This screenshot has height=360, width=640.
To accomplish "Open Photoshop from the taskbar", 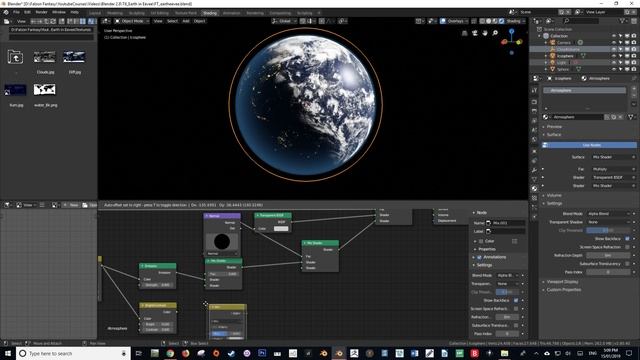I will (262, 353).
